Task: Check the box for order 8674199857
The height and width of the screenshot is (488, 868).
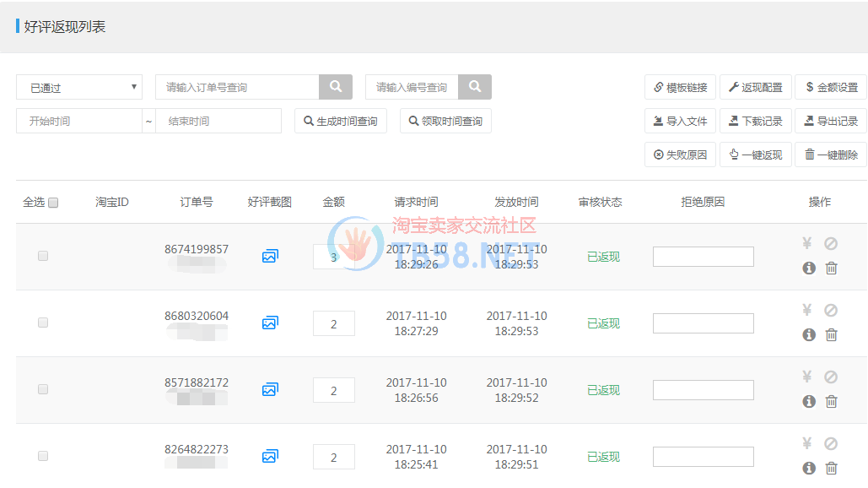Action: 43,256
